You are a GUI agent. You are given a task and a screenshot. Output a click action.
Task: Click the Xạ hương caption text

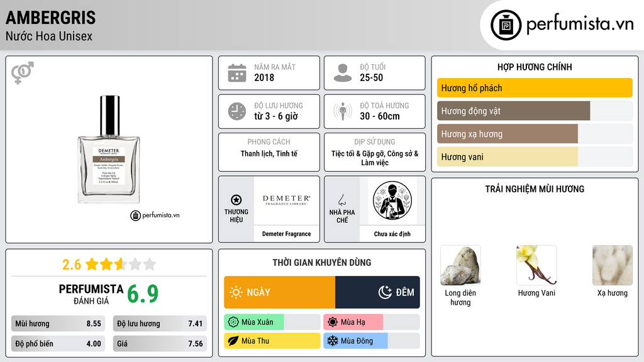[x=613, y=293]
